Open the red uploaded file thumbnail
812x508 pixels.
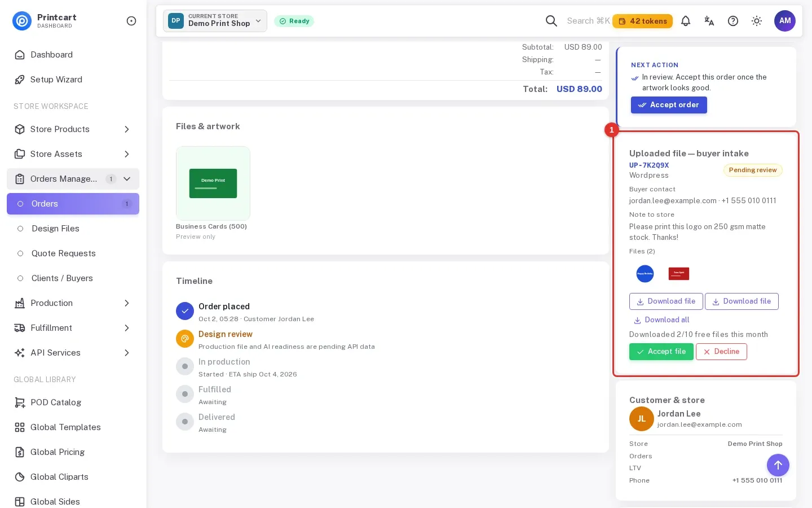coord(679,274)
